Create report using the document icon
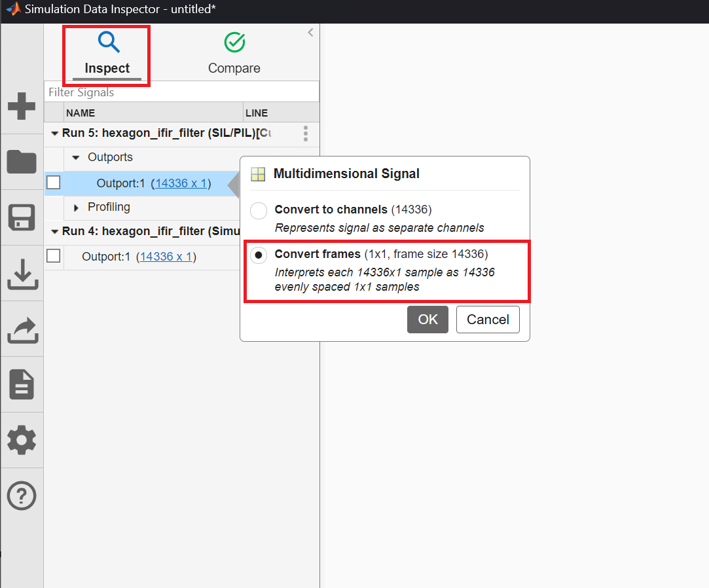The width and height of the screenshot is (709, 588). point(22,384)
